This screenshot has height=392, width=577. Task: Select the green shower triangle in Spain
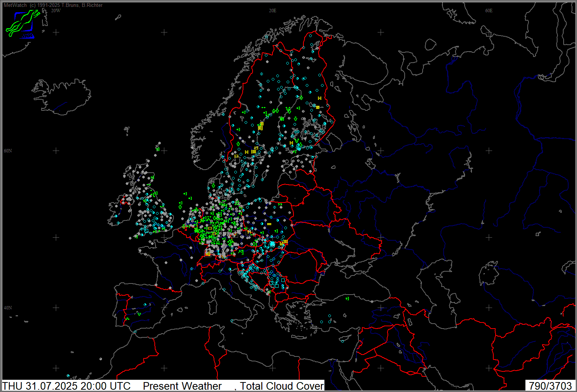(x=139, y=314)
